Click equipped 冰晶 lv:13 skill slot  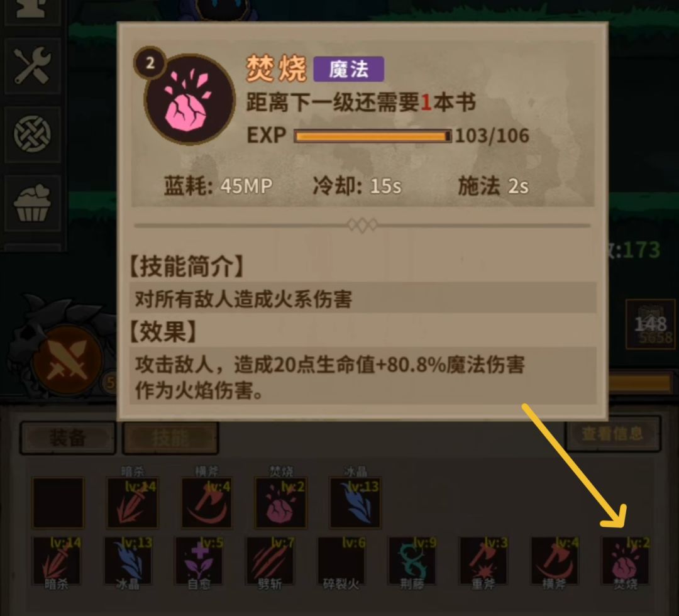coord(355,503)
